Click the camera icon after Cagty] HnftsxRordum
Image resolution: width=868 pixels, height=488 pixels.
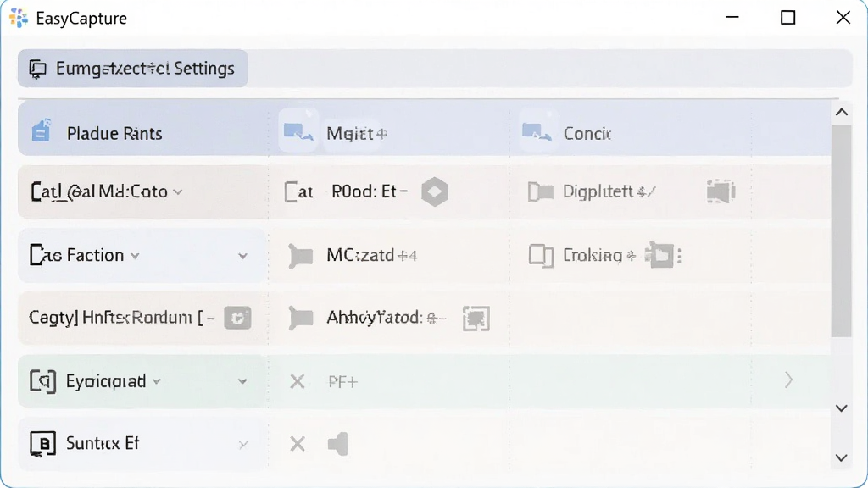237,319
